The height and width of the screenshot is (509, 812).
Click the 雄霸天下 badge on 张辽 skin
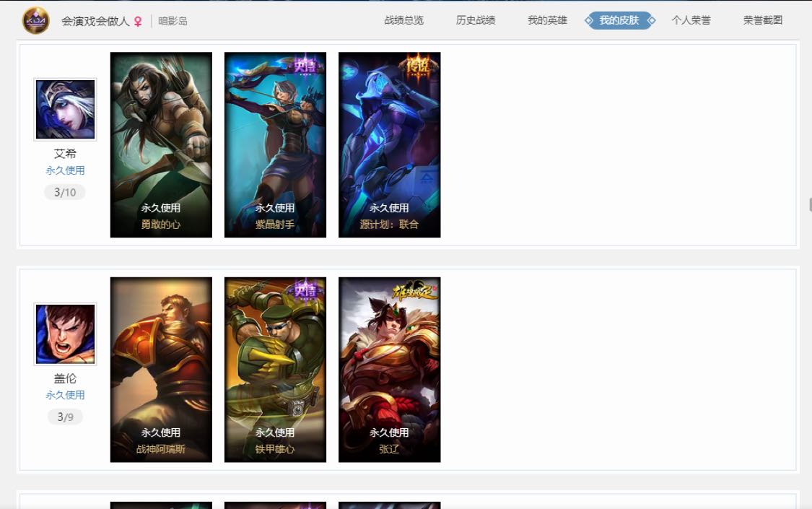click(414, 291)
